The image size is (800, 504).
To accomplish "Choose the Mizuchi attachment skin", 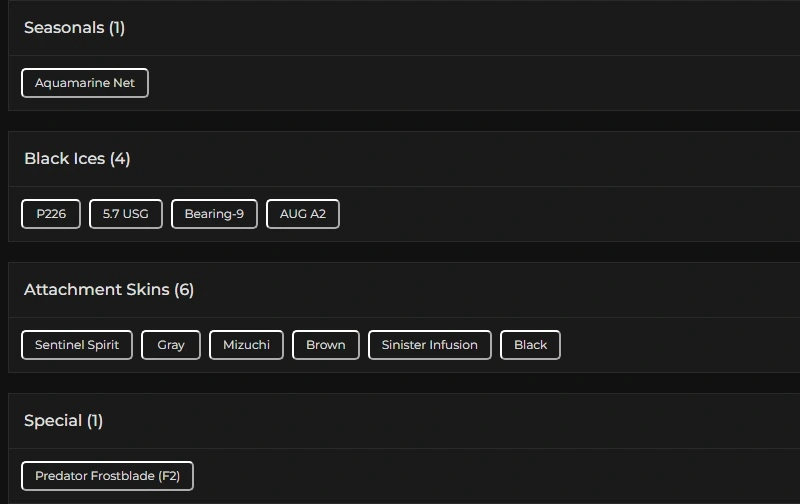I will tap(246, 345).
